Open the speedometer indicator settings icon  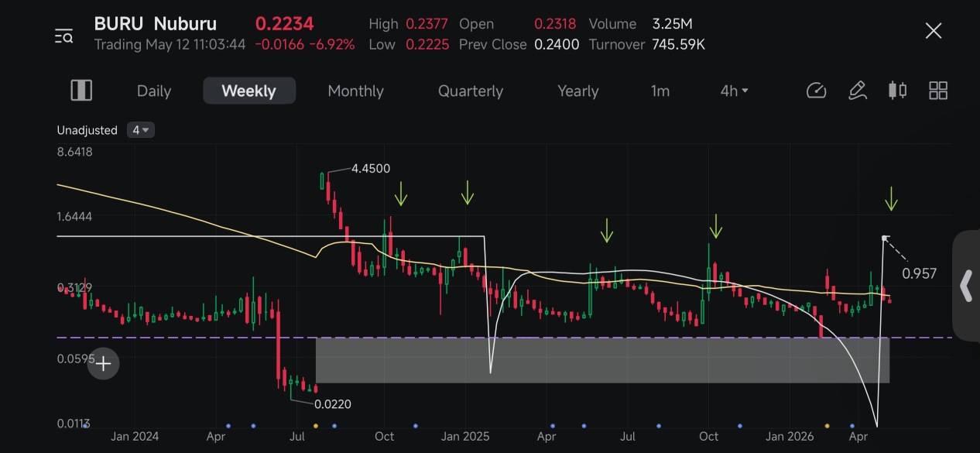pos(817,91)
